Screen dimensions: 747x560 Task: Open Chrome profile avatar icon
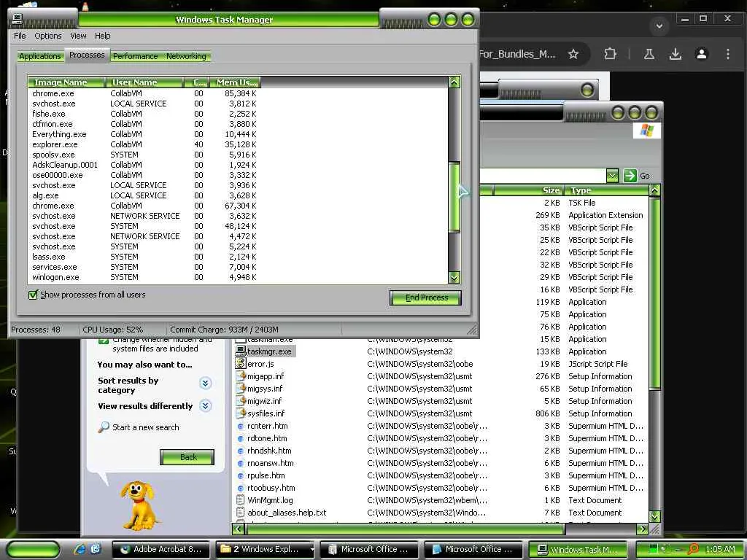pyautogui.click(x=701, y=54)
